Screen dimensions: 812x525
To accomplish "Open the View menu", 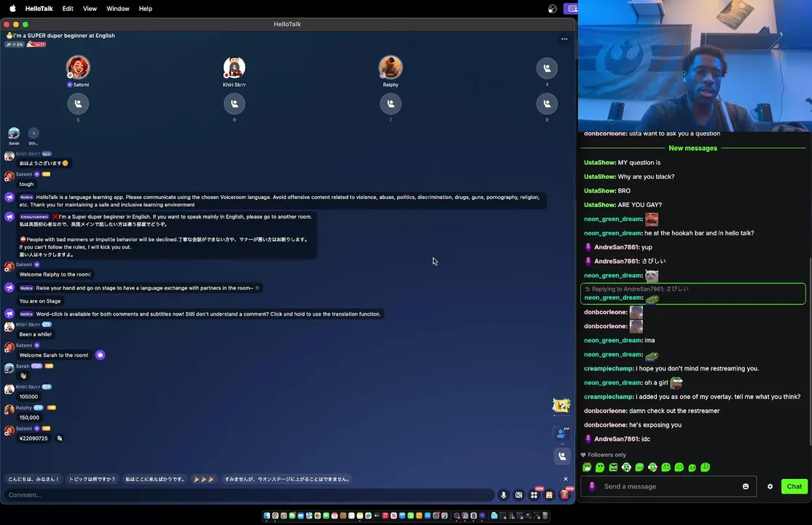I will [90, 8].
